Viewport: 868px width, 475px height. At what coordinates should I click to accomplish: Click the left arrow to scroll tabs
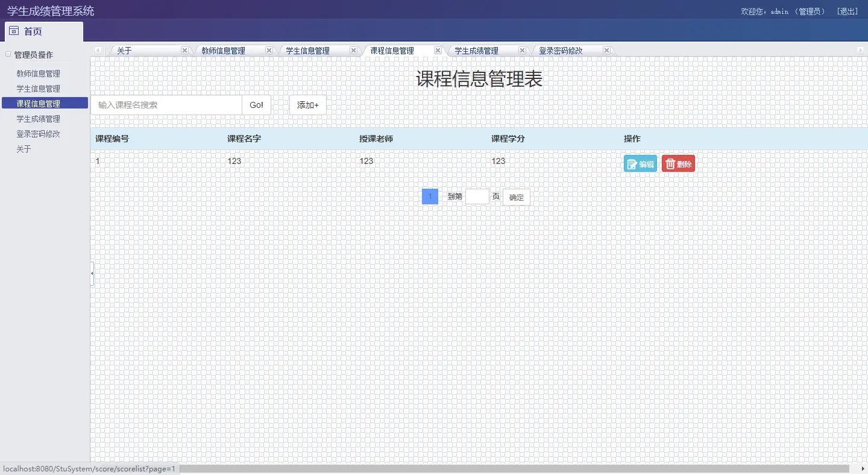(97, 50)
